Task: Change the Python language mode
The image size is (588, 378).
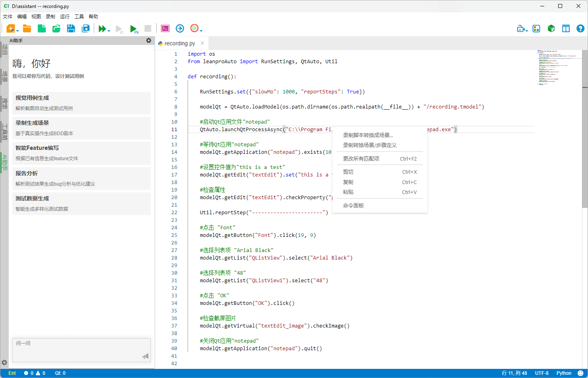Action: click(564, 373)
